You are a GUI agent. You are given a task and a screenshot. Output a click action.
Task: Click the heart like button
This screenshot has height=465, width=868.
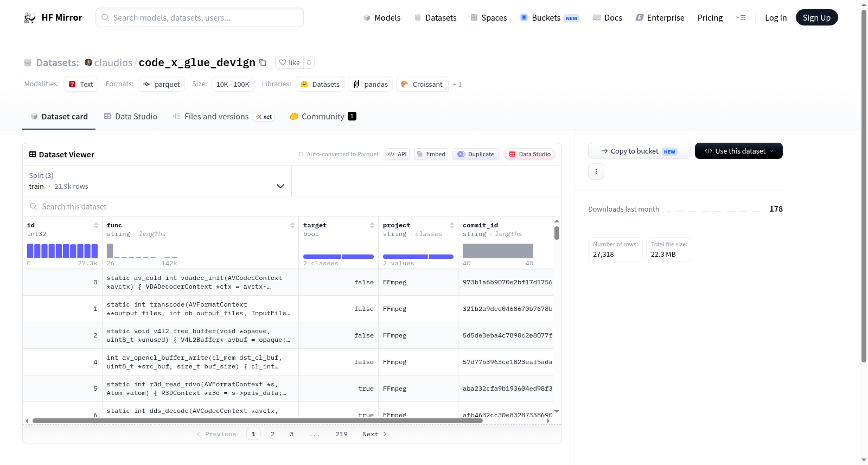coord(289,62)
